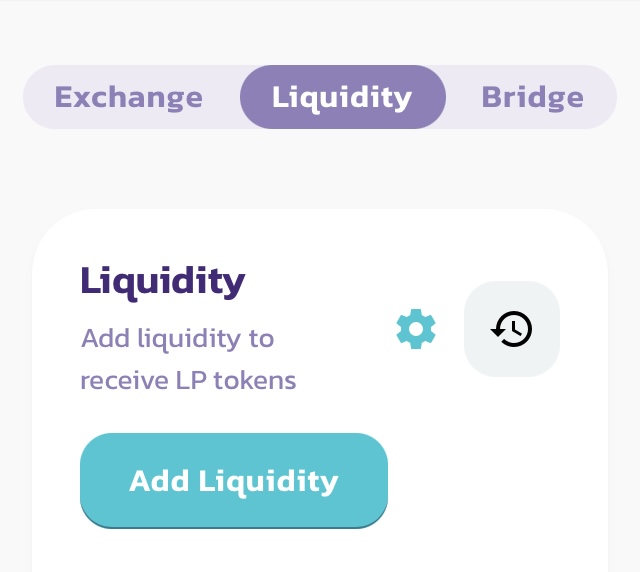Click the Add Liquidity button
The width and height of the screenshot is (640, 572).
[234, 481]
